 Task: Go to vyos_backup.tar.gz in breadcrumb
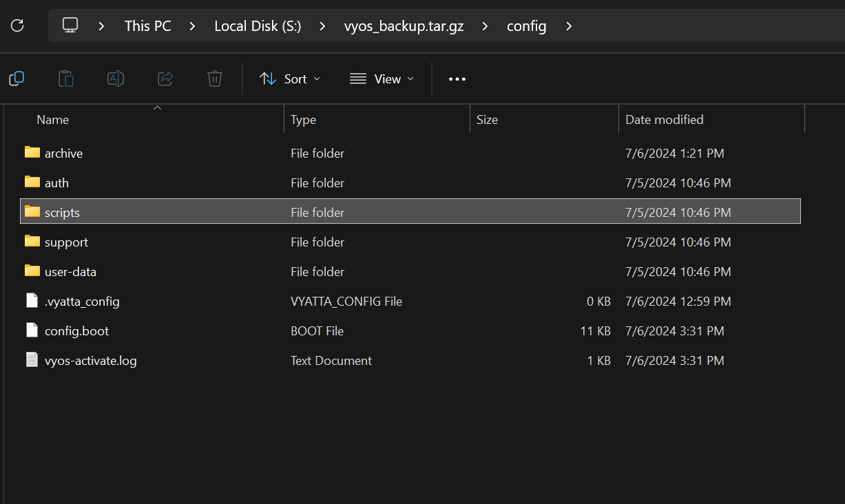tap(404, 26)
